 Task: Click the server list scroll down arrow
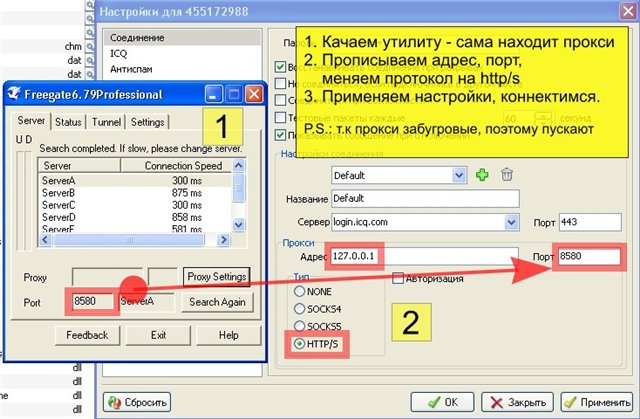pos(238,224)
